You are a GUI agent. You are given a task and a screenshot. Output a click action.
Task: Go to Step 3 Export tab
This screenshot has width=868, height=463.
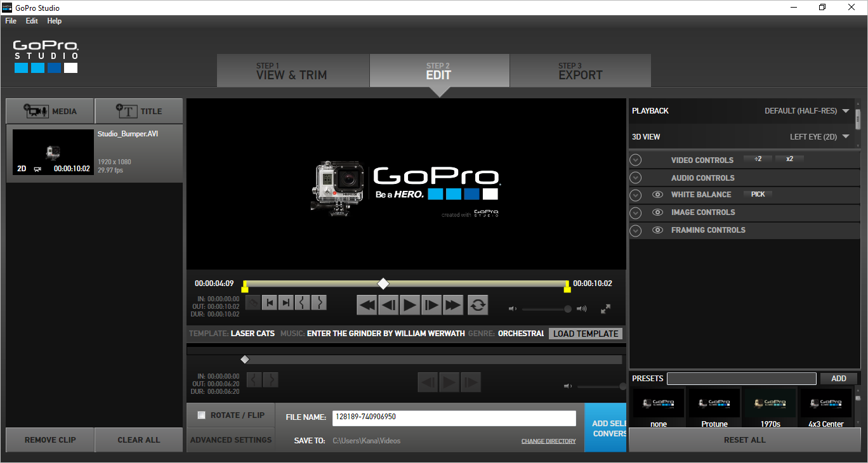pyautogui.click(x=580, y=70)
